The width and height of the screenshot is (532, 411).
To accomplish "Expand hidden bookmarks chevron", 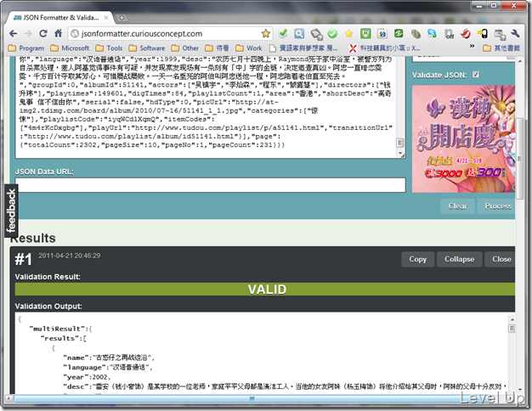I will pyautogui.click(x=472, y=46).
